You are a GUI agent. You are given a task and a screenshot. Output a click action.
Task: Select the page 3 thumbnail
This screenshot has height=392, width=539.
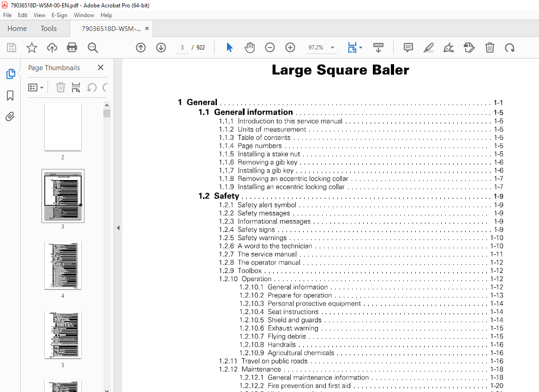click(x=63, y=196)
